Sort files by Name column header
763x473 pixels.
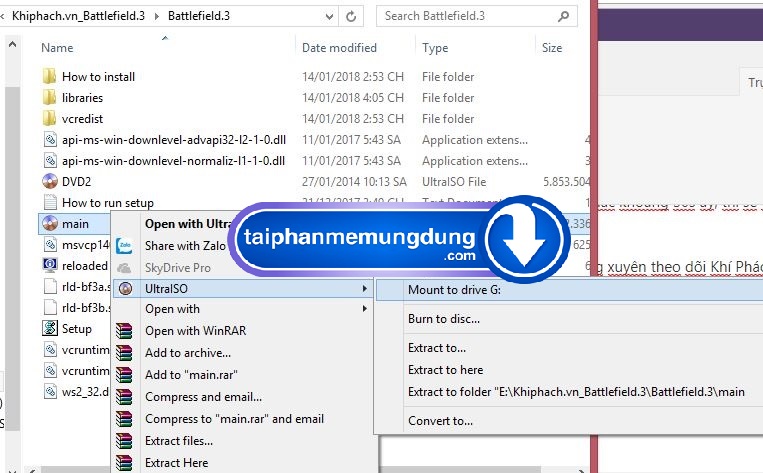coord(57,48)
